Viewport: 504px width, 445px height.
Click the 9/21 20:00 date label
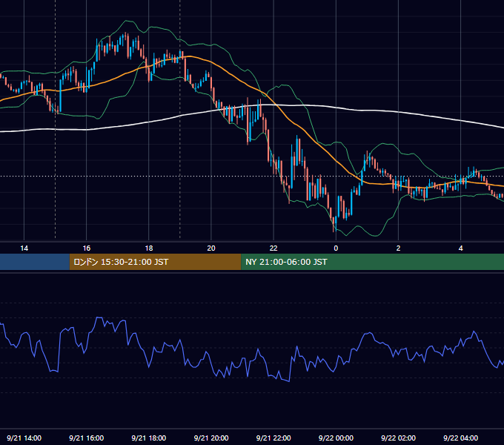tap(211, 438)
